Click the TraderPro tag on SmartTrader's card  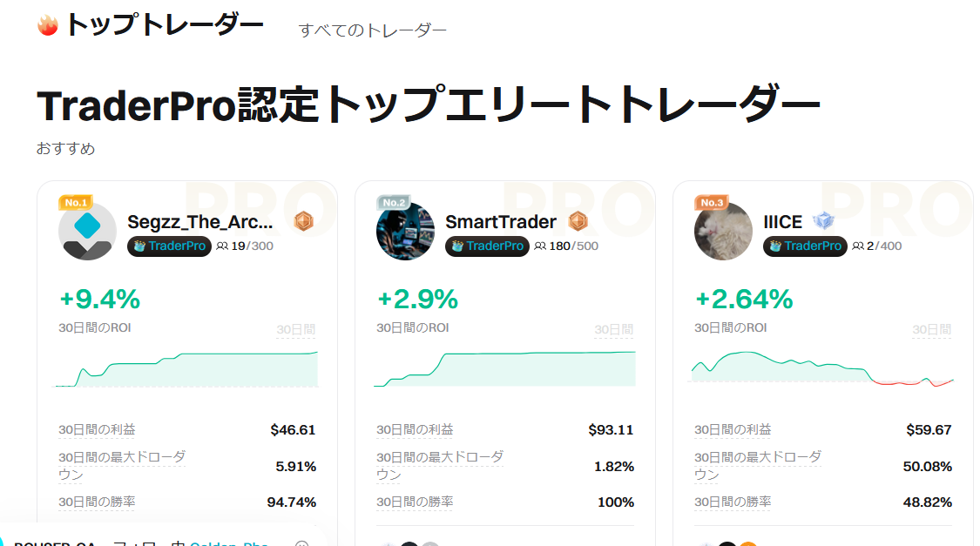[x=488, y=246]
